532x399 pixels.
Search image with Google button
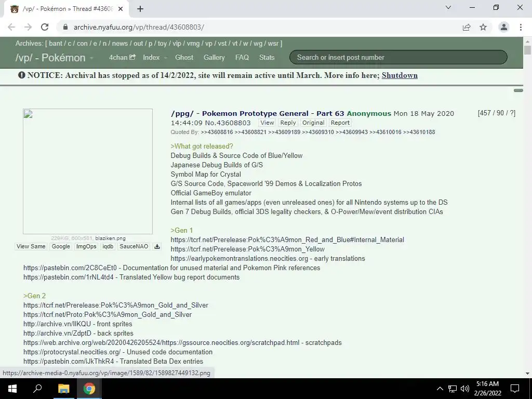click(x=61, y=246)
